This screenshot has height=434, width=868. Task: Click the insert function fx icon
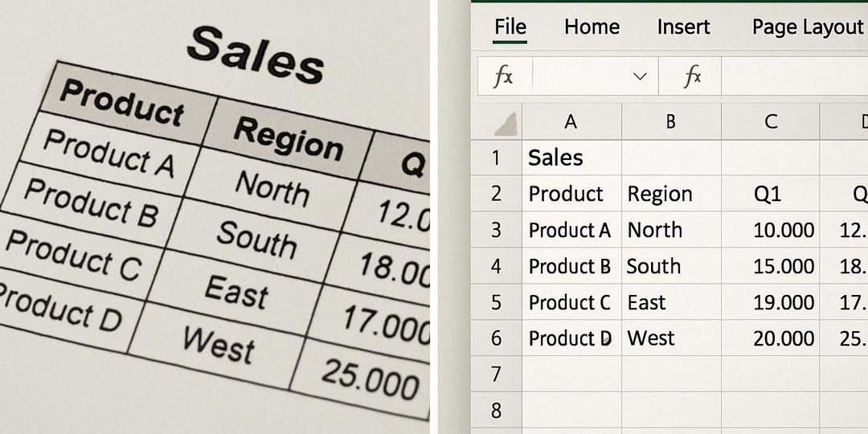tap(692, 77)
